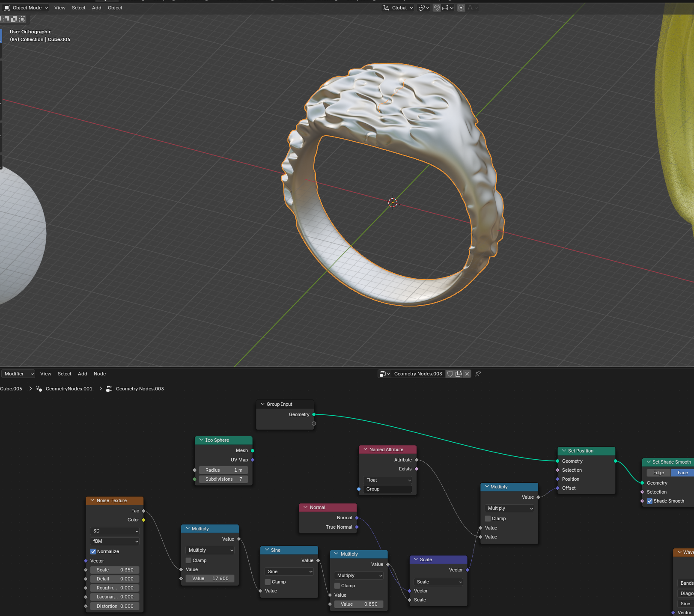Toggle snapping magnet icon
The height and width of the screenshot is (616, 694).
click(437, 8)
